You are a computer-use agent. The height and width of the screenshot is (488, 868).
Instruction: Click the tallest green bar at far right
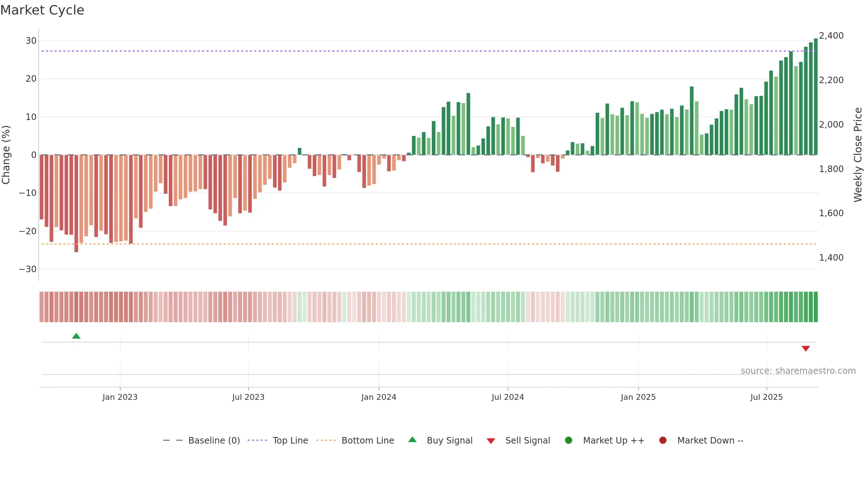click(x=816, y=97)
